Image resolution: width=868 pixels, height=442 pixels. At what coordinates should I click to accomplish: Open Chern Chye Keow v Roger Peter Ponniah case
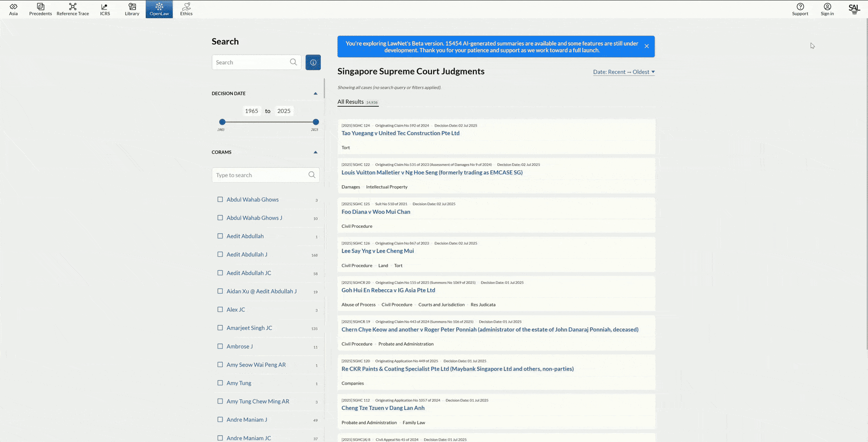[x=490, y=330]
